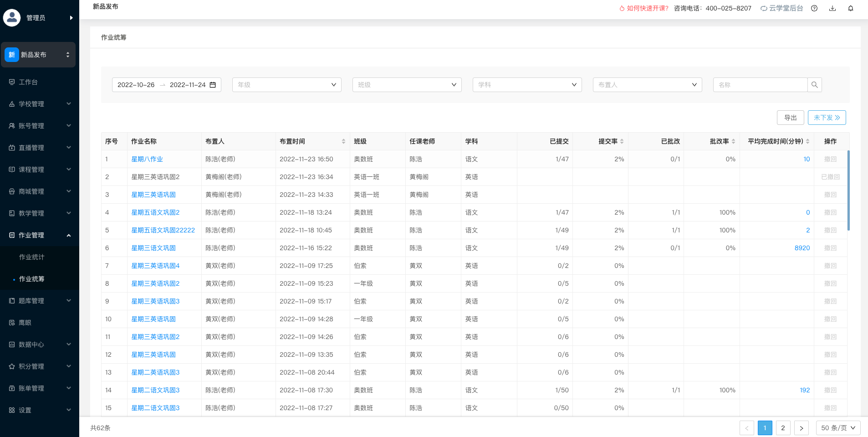Click the 工作台 sidebar icon
Image resolution: width=868 pixels, height=437 pixels.
pyautogui.click(x=12, y=82)
